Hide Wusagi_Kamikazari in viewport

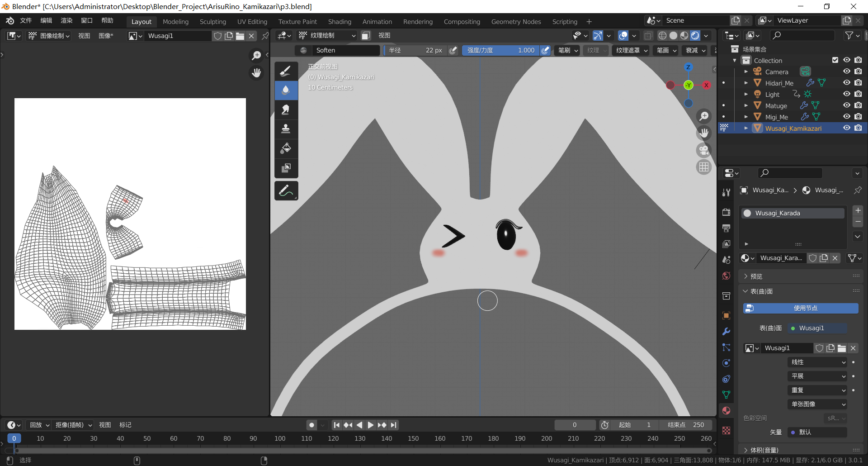pyautogui.click(x=846, y=128)
